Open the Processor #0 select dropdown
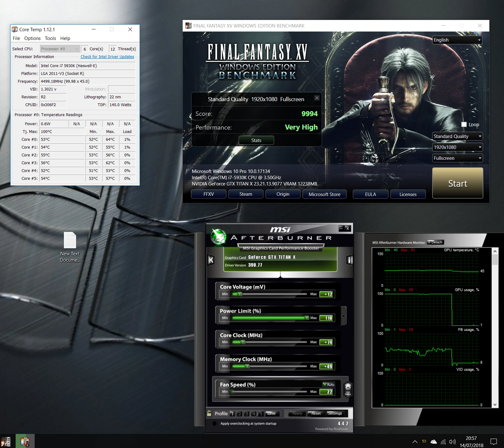Viewport: 504px width, 448px height. click(60, 49)
